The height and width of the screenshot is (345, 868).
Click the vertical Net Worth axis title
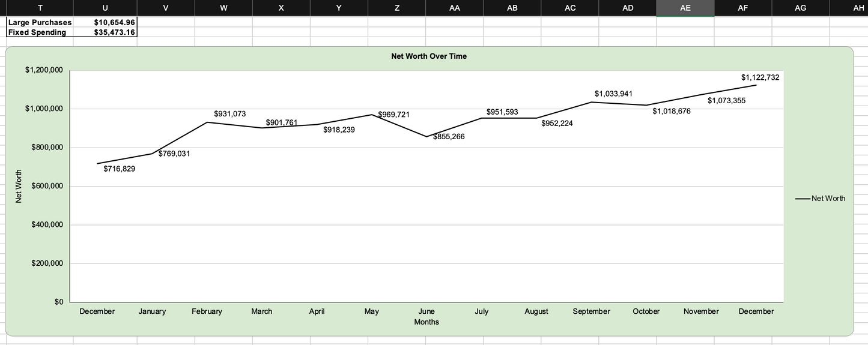pos(19,187)
